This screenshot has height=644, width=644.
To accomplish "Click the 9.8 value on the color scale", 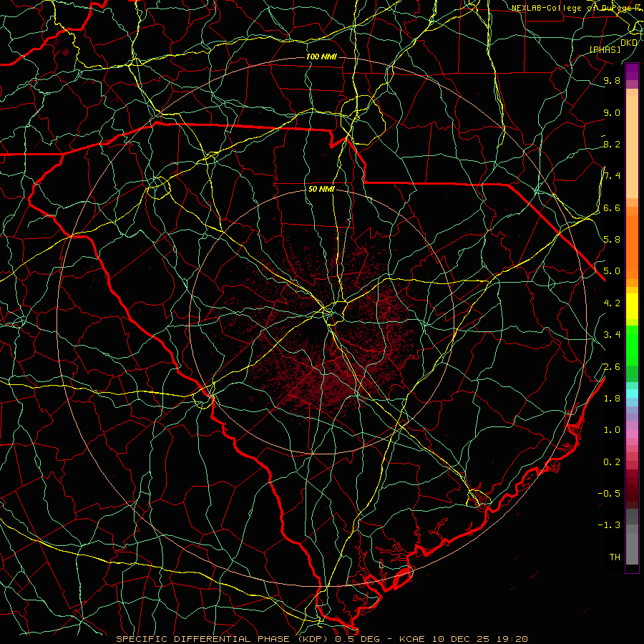I will pyautogui.click(x=612, y=80).
